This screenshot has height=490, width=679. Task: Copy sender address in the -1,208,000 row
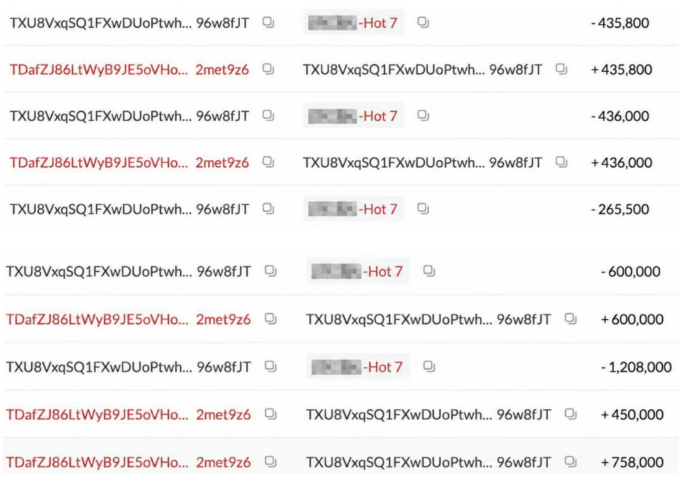click(x=271, y=367)
